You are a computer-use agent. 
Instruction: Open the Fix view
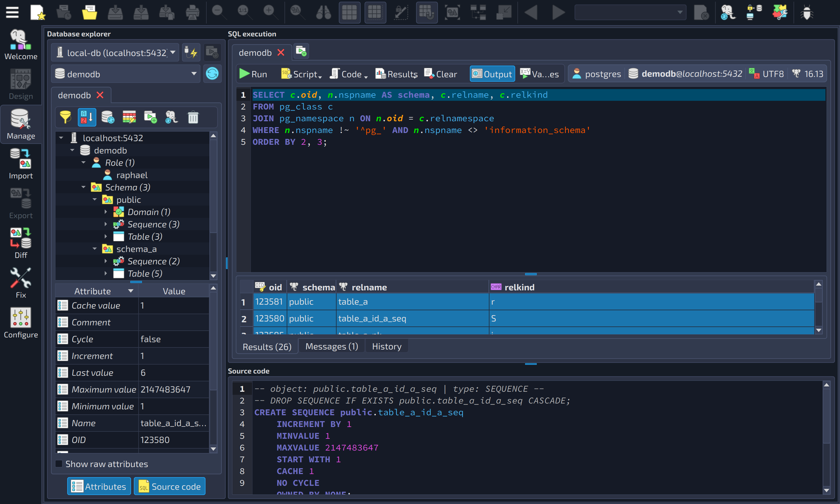[21, 283]
